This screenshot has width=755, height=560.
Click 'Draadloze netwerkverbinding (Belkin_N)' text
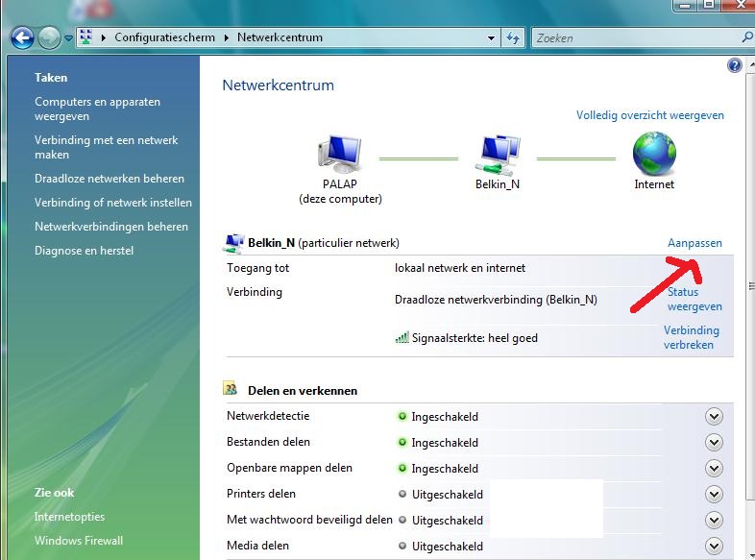(496, 300)
